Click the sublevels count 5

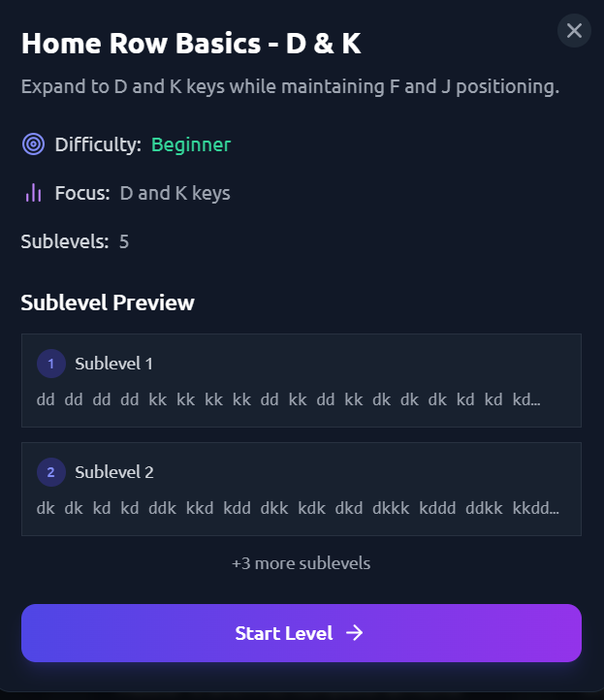[x=124, y=241]
